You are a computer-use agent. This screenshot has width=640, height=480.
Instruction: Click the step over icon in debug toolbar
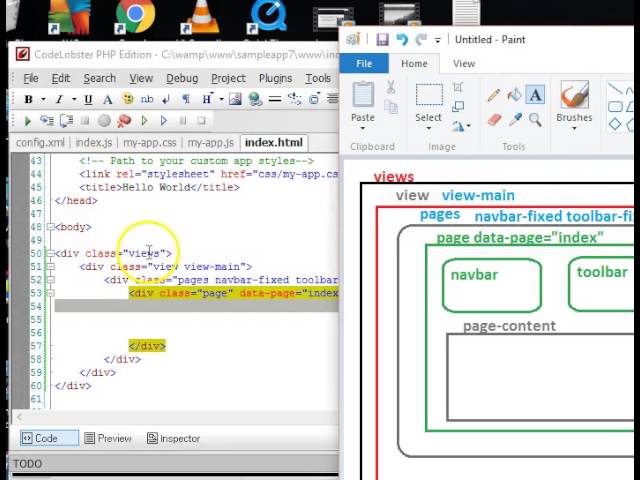[x=67, y=121]
